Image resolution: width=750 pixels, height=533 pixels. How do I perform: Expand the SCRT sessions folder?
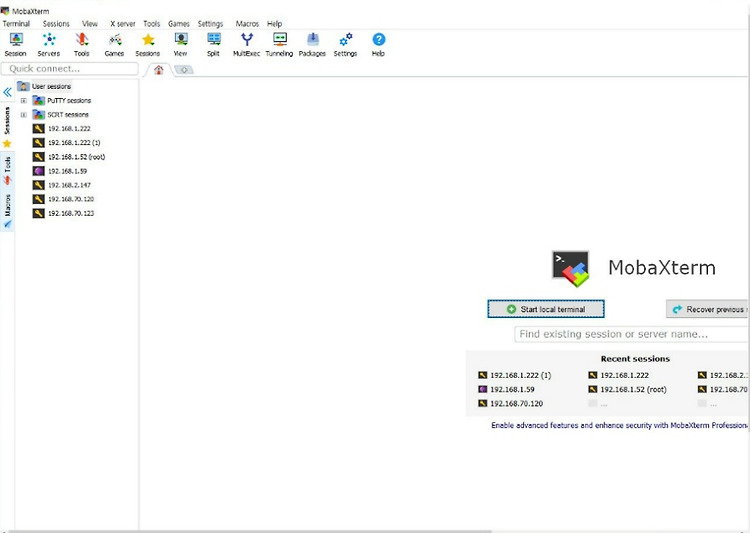[23, 115]
